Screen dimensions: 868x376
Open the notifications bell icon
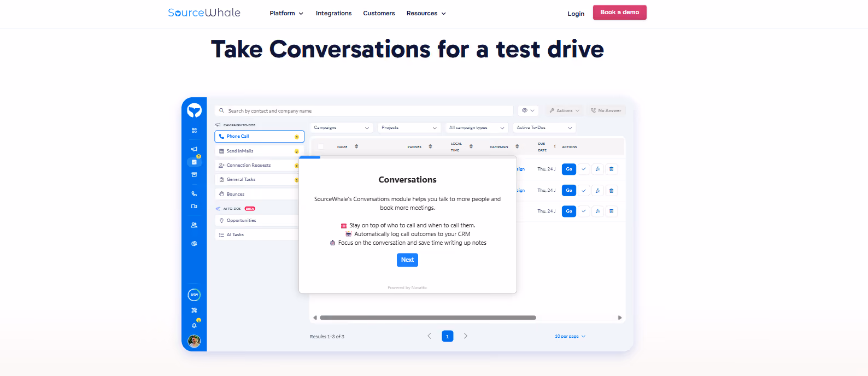point(194,325)
